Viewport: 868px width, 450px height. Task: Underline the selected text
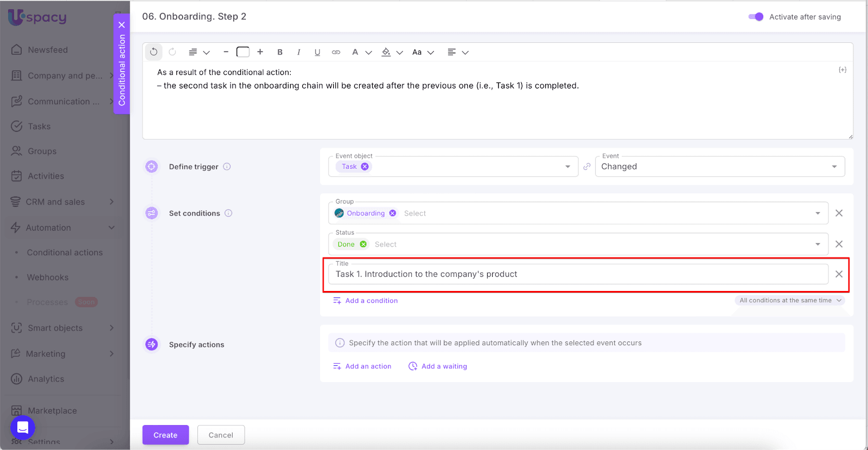tap(317, 52)
